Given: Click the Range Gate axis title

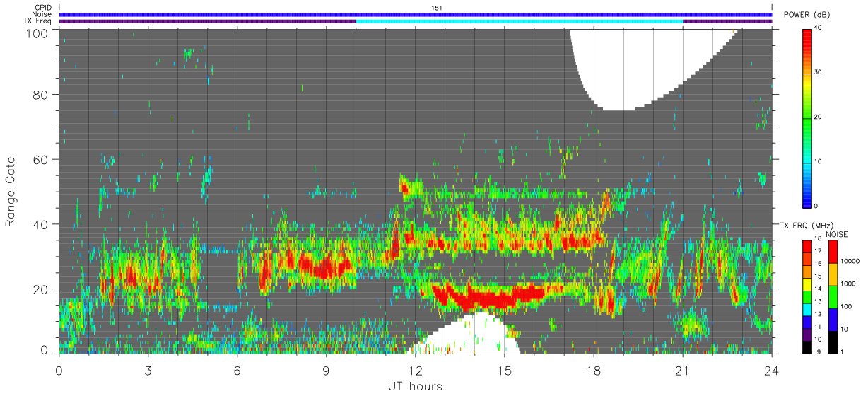Looking at the screenshot, I should (11, 190).
